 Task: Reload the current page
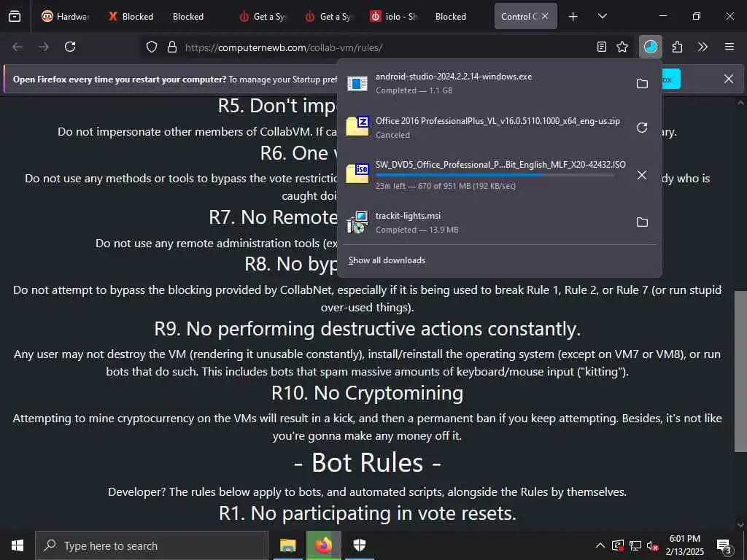pyautogui.click(x=70, y=47)
